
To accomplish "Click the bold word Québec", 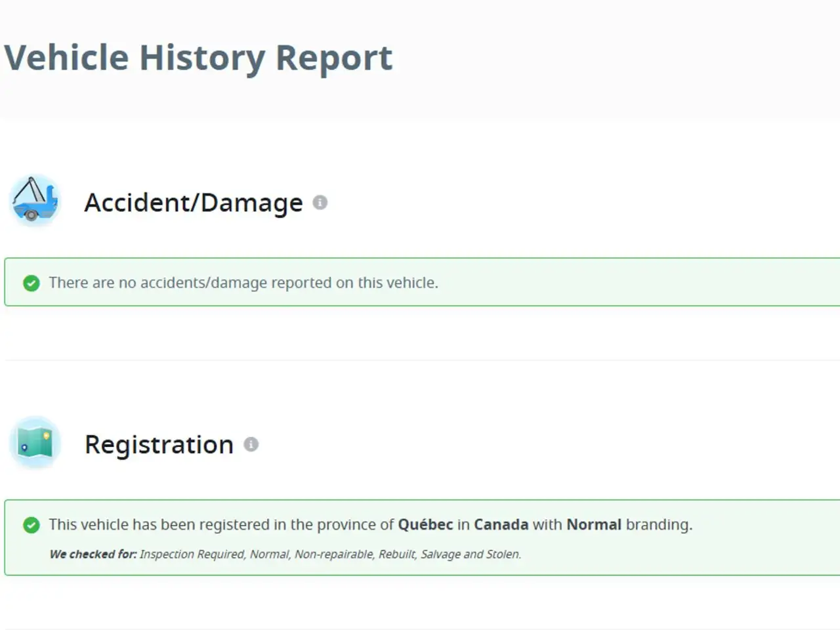I will tap(425, 524).
